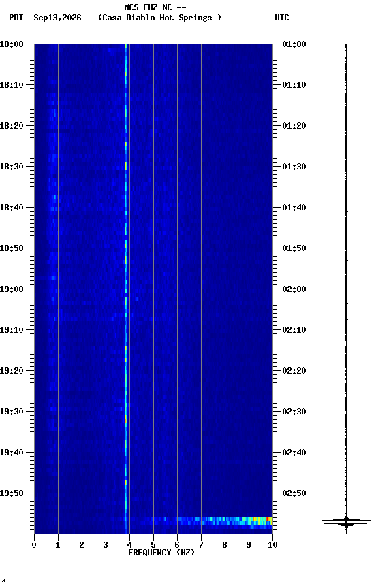Click the frequency axis value 10
The height and width of the screenshot is (588, 376).
coord(272,545)
